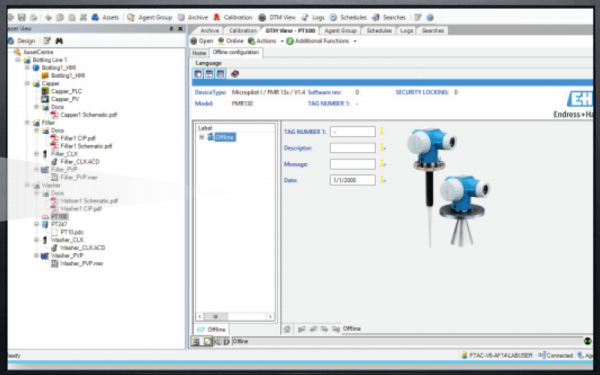Collapse the Washer folder node
This screenshot has height=375, width=600.
click(x=27, y=185)
